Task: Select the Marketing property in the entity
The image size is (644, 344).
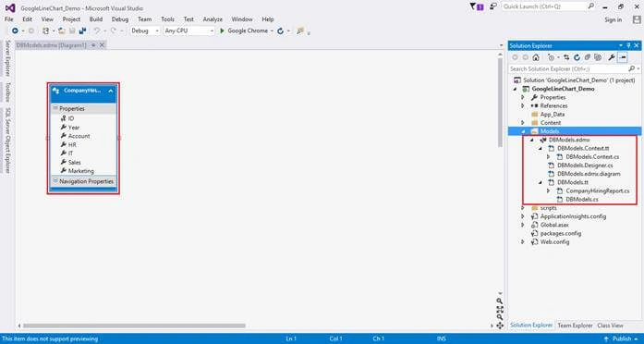Action: tap(81, 171)
